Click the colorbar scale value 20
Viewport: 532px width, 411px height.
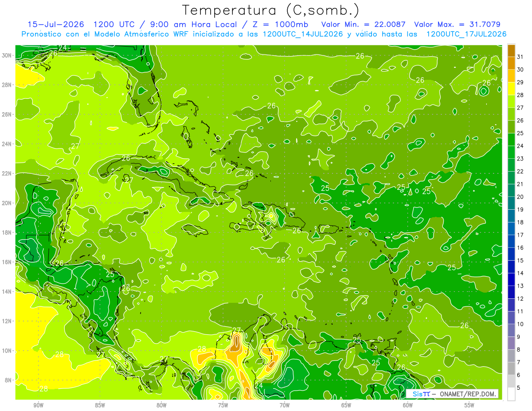click(x=520, y=197)
